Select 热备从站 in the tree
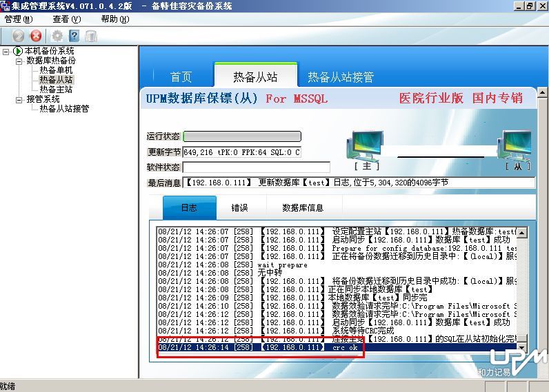The width and height of the screenshot is (549, 392). point(56,80)
